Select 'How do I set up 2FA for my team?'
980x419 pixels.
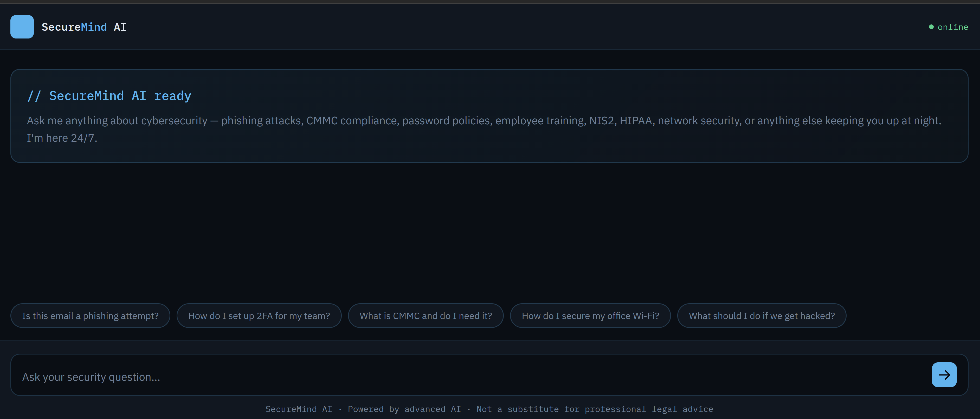(x=259, y=315)
